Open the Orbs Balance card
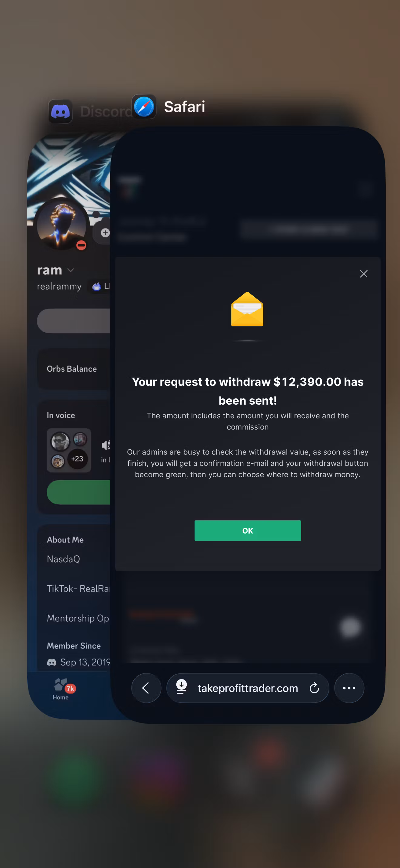This screenshot has width=400, height=868. pos(74,369)
